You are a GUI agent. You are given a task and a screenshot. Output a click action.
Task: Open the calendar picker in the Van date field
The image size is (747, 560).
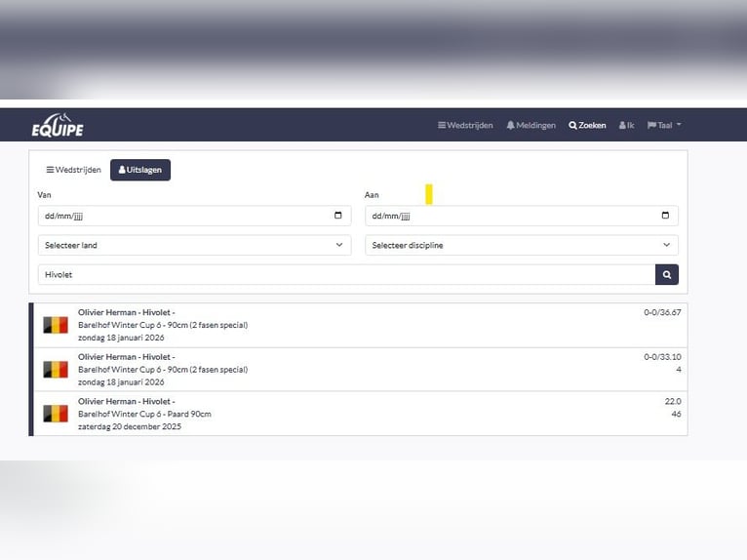(338, 216)
